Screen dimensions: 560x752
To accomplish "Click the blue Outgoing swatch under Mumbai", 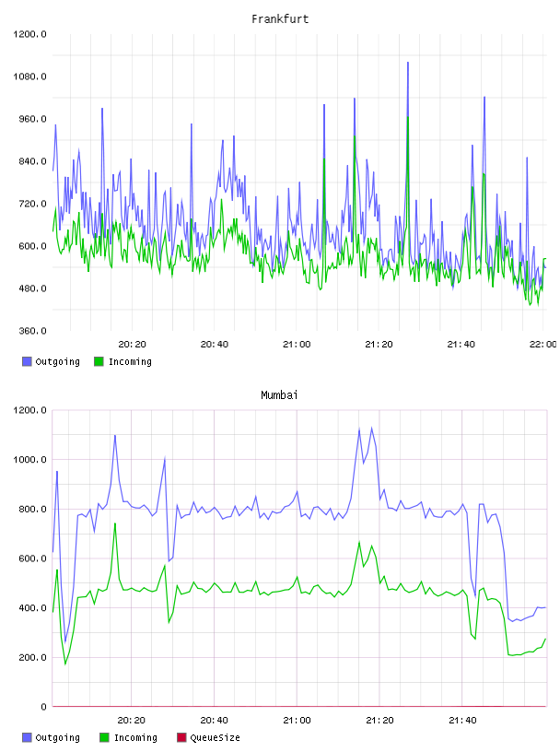I will click(x=27, y=737).
